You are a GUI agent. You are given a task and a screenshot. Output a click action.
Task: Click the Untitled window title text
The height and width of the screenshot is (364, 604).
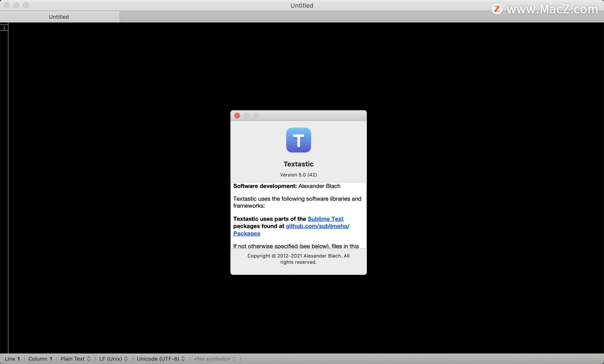(x=302, y=5)
